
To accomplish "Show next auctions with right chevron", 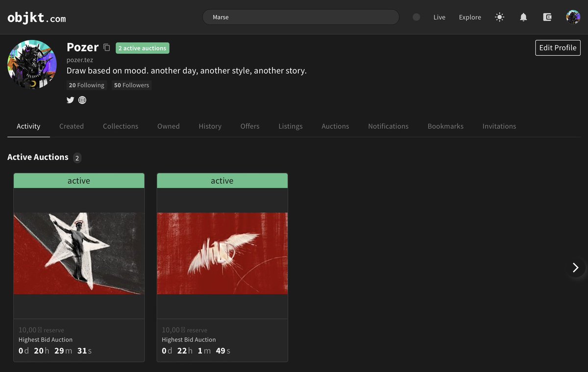I will 575,267.
